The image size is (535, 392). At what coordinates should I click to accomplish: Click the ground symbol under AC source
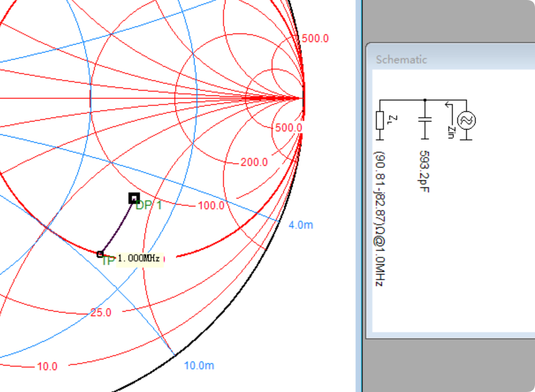pyautogui.click(x=466, y=137)
